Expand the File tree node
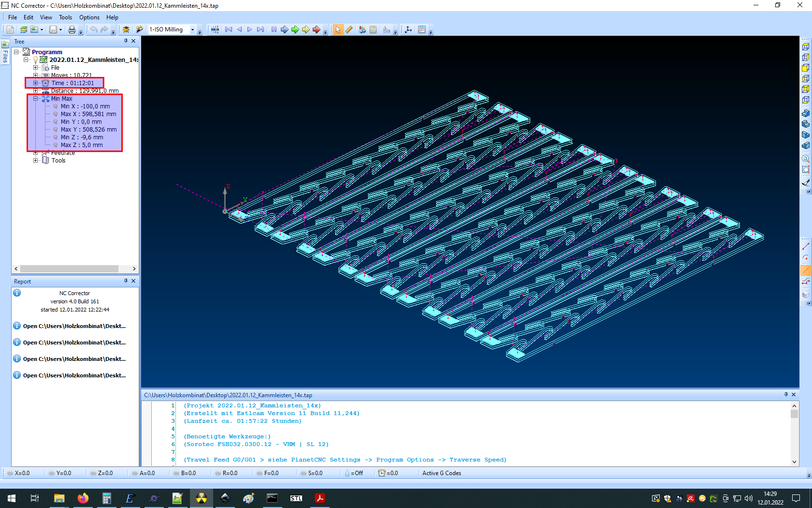812x508 pixels. click(x=35, y=68)
